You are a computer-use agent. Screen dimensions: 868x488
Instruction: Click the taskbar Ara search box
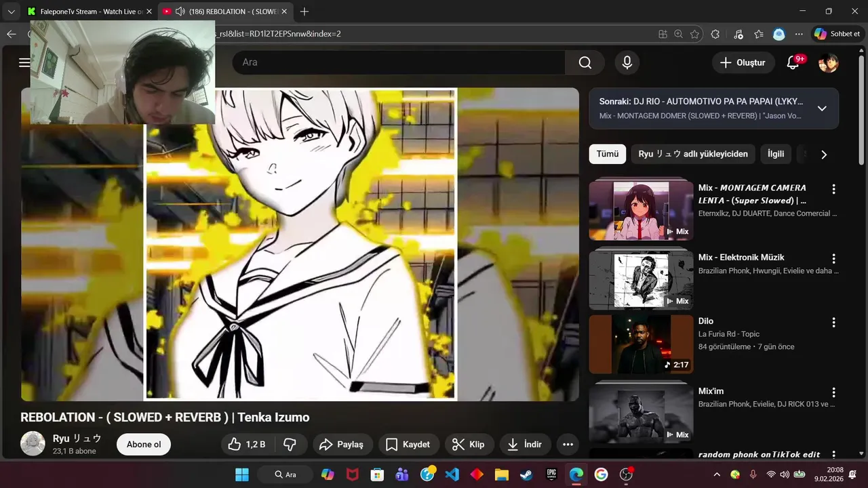tap(285, 474)
